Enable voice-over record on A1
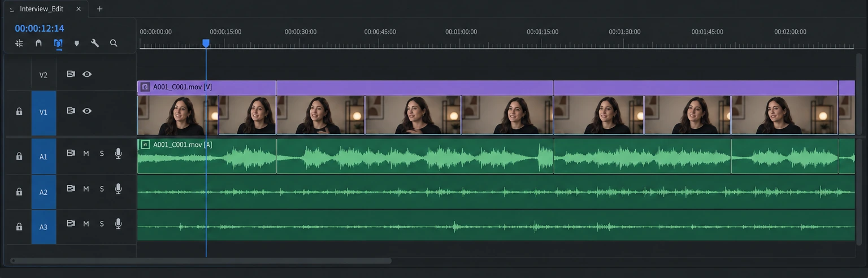 (118, 154)
